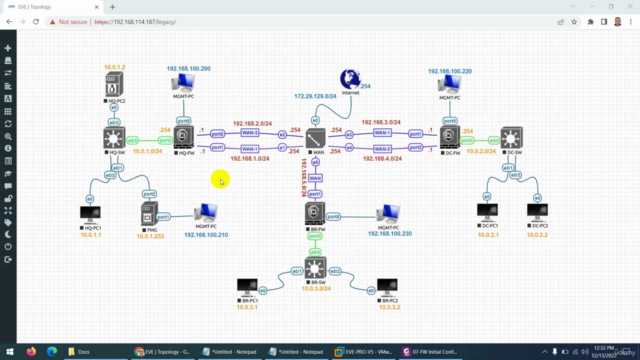This screenshot has height=360, width=640.
Task: Click the Add object plus icon in sidebar
Action: (8, 48)
